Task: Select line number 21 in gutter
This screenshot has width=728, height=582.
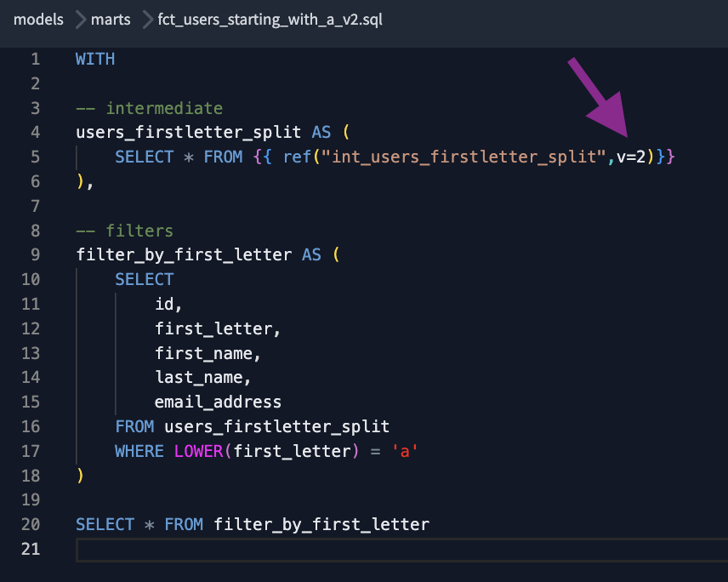Action: [31, 549]
